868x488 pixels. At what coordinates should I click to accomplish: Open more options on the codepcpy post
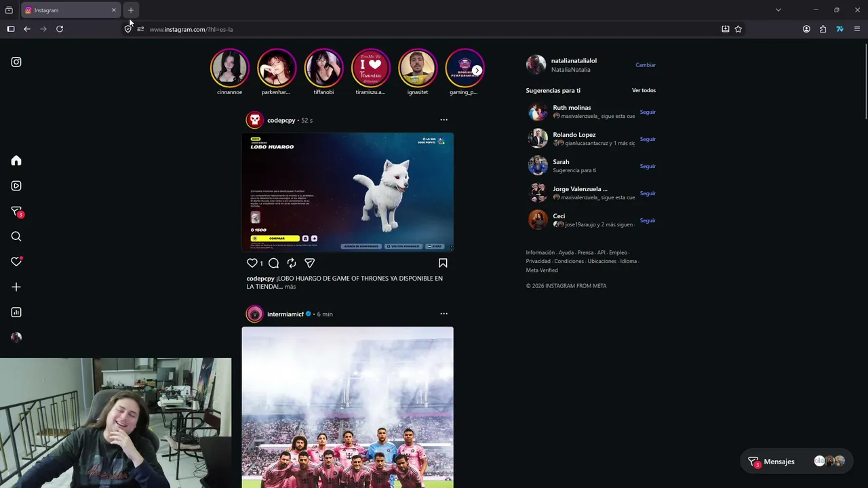pos(443,120)
